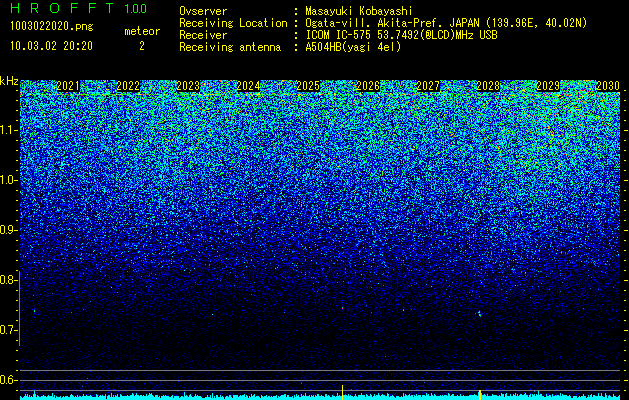Click the 2027 time marker

pos(428,86)
